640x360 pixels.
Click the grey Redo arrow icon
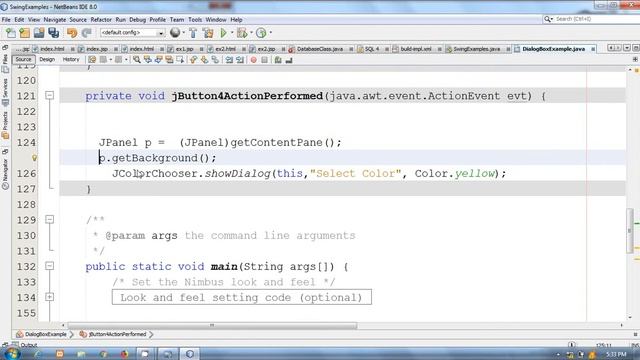pos(86,33)
